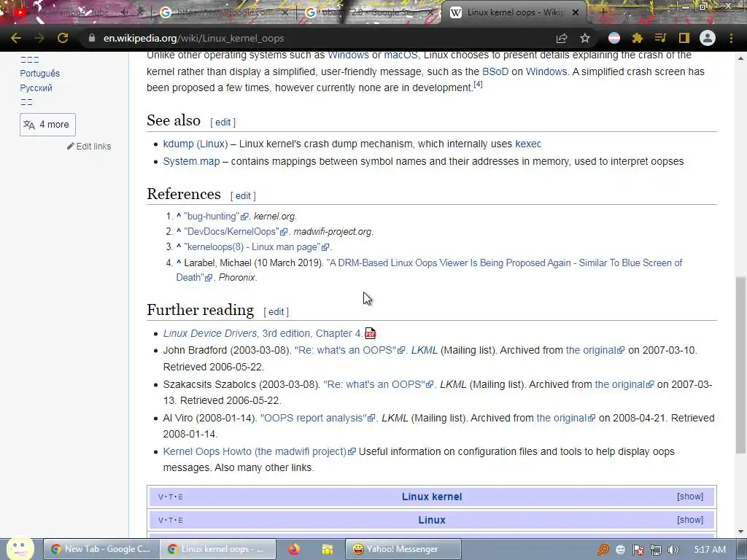Open the "bug-hunting" reference link
This screenshot has height=560, width=747.
[211, 216]
